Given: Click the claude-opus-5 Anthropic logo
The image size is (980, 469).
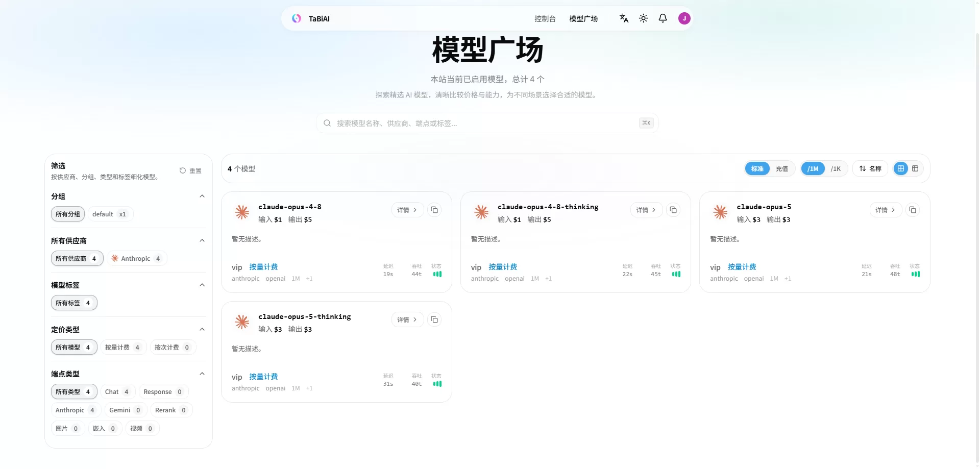Looking at the screenshot, I should coord(720,212).
